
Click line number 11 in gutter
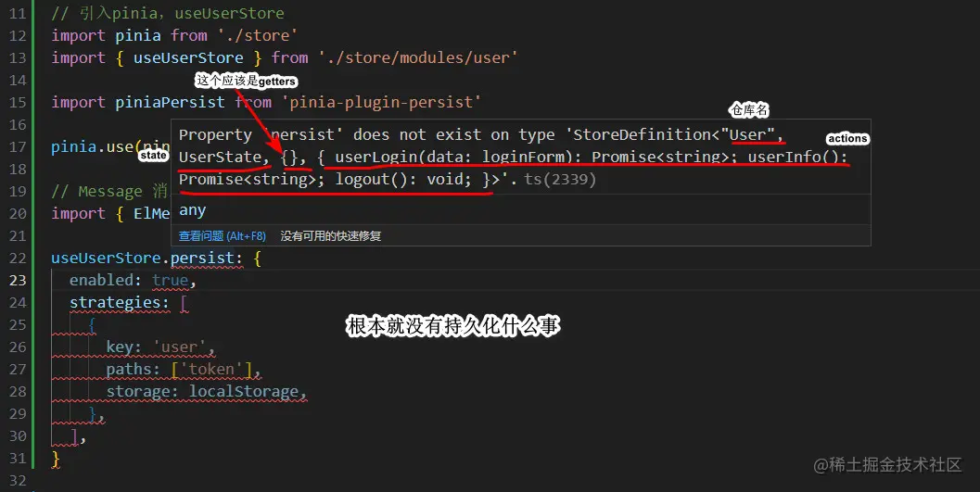click(x=19, y=13)
